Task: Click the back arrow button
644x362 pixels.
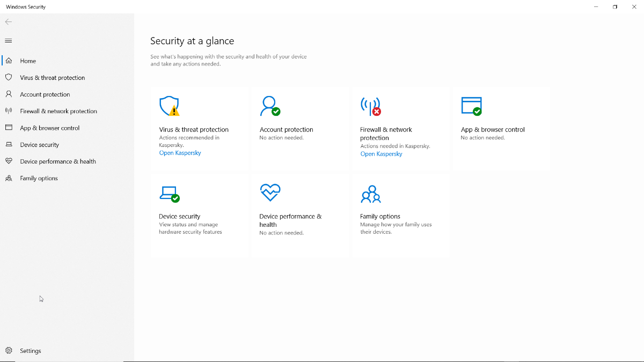Action: [x=9, y=22]
